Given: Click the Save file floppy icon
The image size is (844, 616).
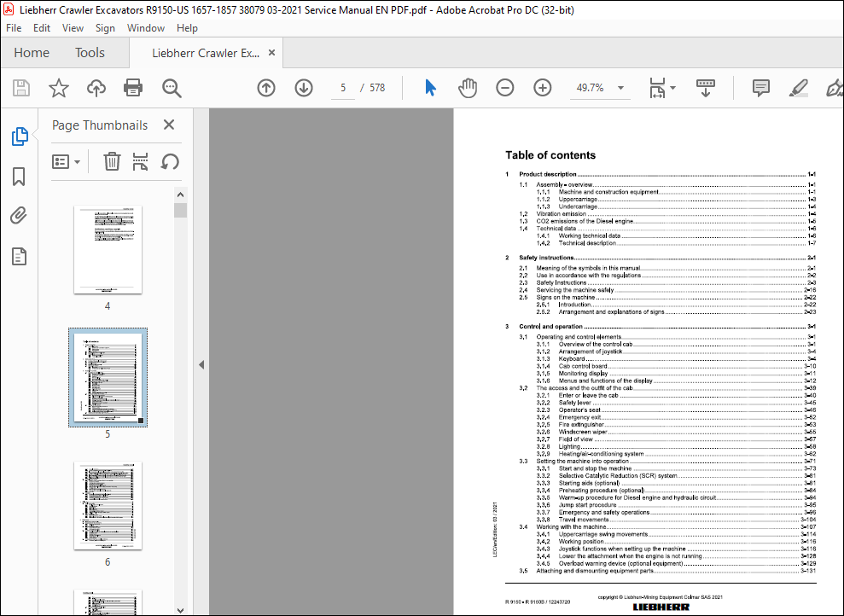Looking at the screenshot, I should (x=21, y=88).
